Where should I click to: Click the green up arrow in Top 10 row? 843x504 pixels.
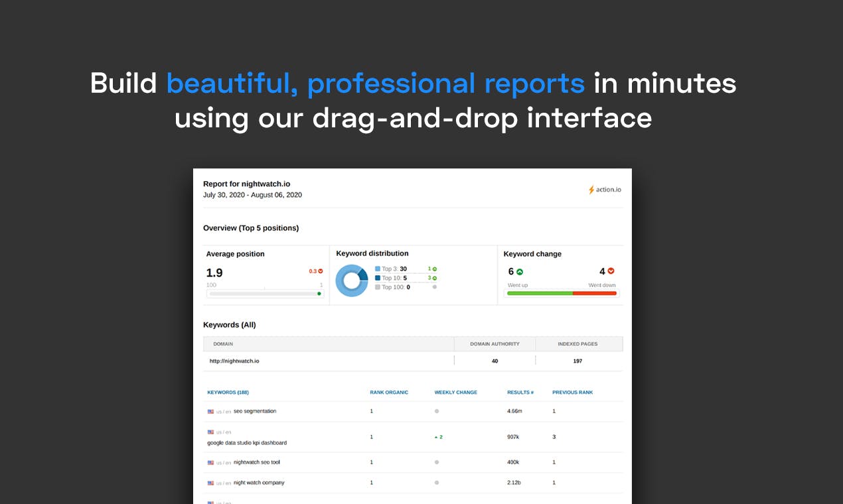click(435, 278)
